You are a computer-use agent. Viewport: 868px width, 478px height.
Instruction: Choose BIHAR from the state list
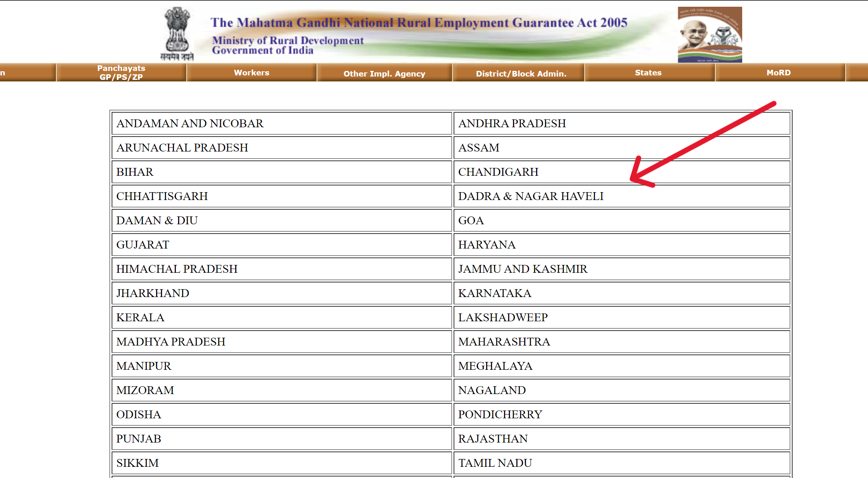[135, 172]
